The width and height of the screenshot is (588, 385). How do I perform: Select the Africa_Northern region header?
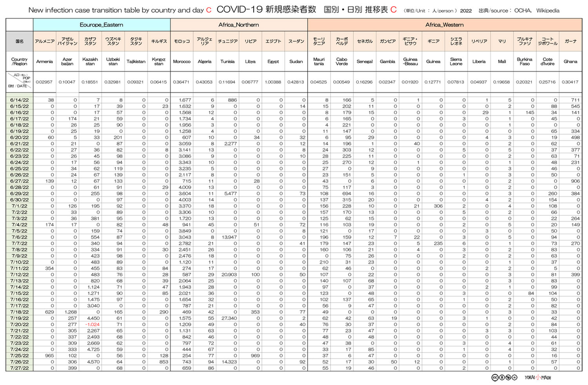[238, 24]
